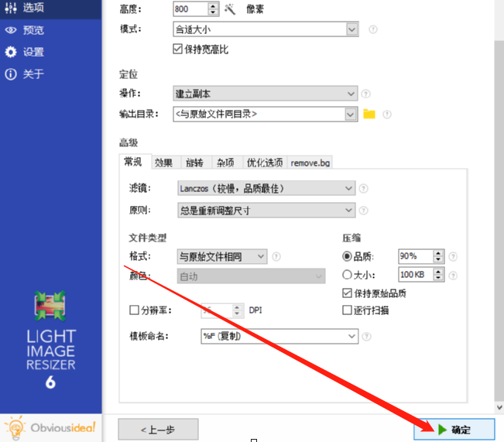Click the 确定 OK button

tap(454, 429)
